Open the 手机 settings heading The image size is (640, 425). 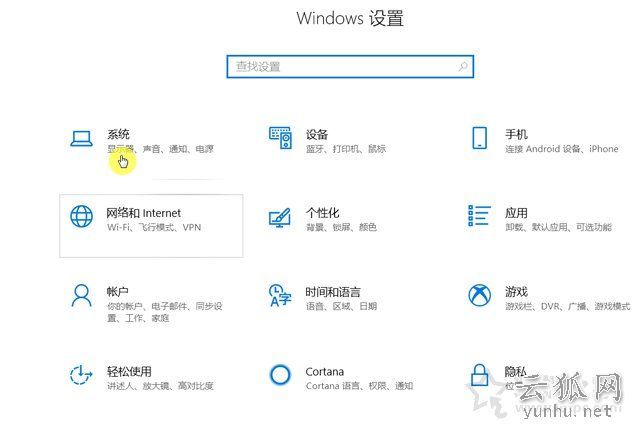pos(516,134)
